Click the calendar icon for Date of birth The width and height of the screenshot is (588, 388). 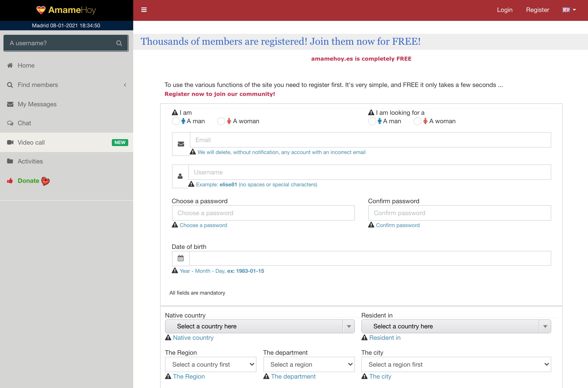point(181,258)
